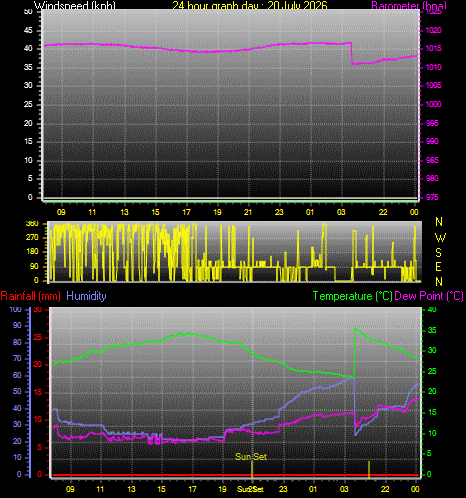Click the green 35 value on temperature axis
466x498 pixels.
coord(432,330)
